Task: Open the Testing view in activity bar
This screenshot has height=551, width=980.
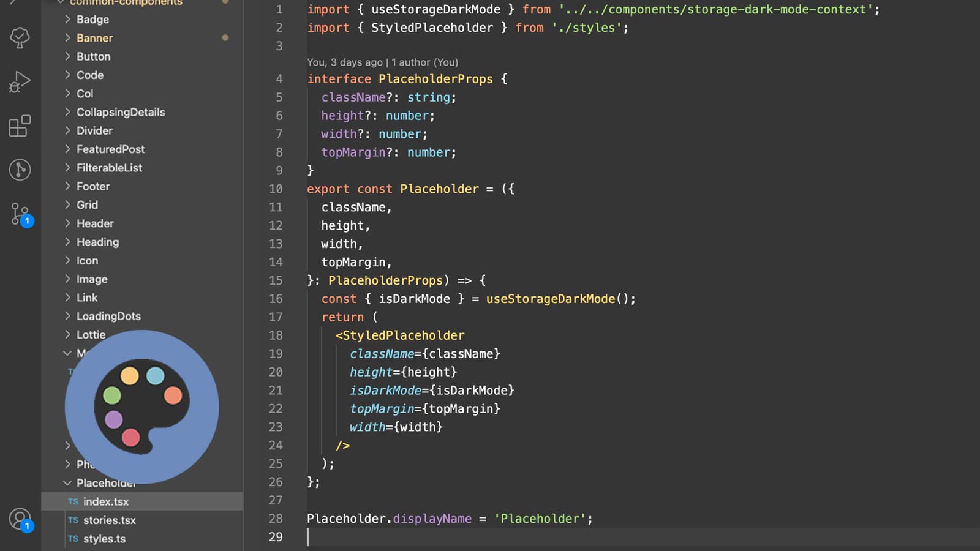Action: [x=20, y=38]
